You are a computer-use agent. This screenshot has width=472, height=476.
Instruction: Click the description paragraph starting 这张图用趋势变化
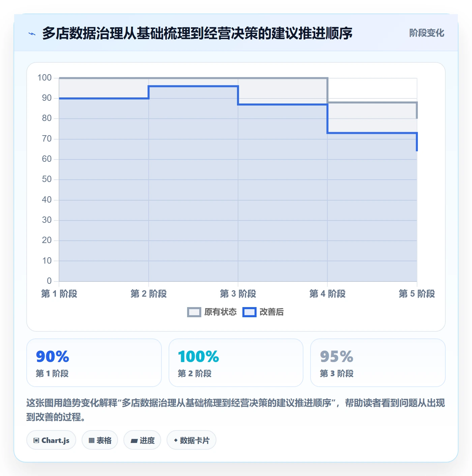[x=236, y=410]
